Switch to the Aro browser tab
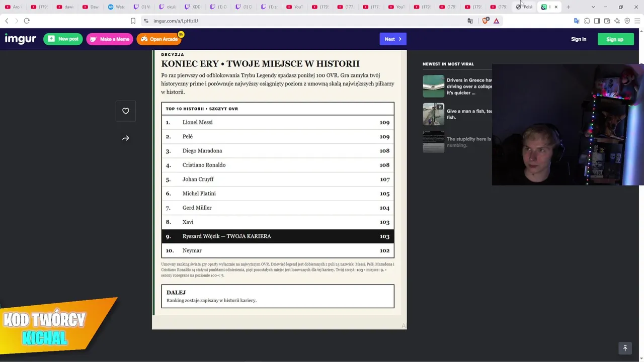This screenshot has width=644, height=362. 13,7
